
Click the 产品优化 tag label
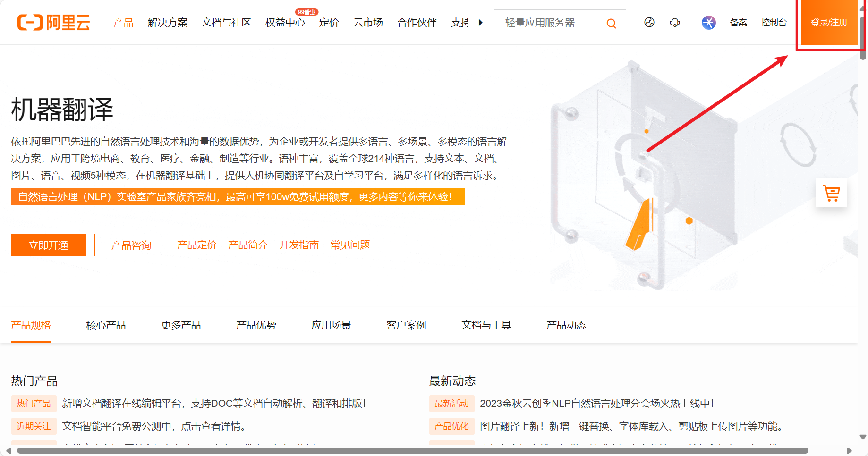(451, 426)
